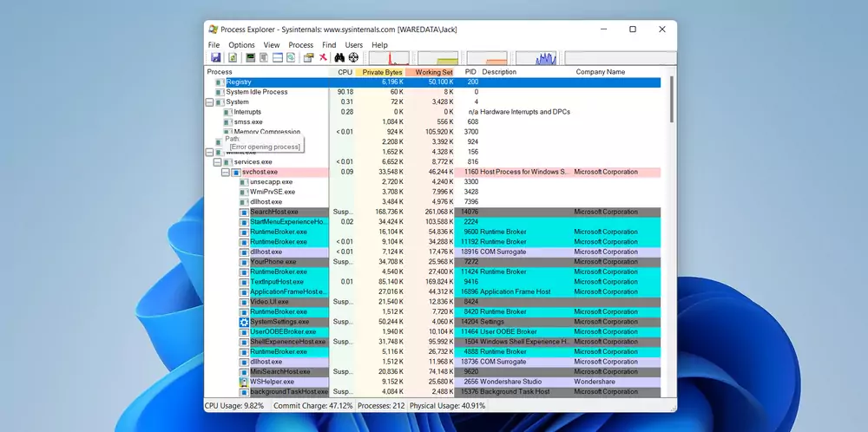Click the WSHelper.exe process icon
This screenshot has height=432, width=868.
244,382
